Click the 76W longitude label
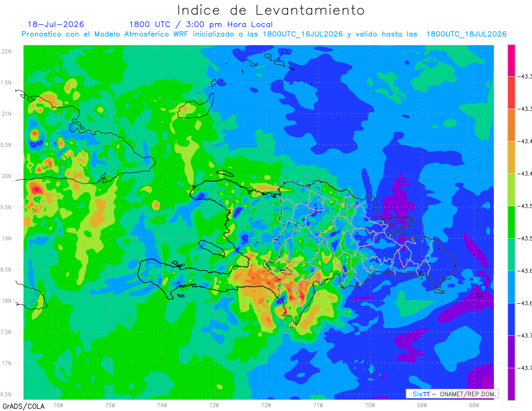This screenshot has height=411, width=532. coord(58,405)
